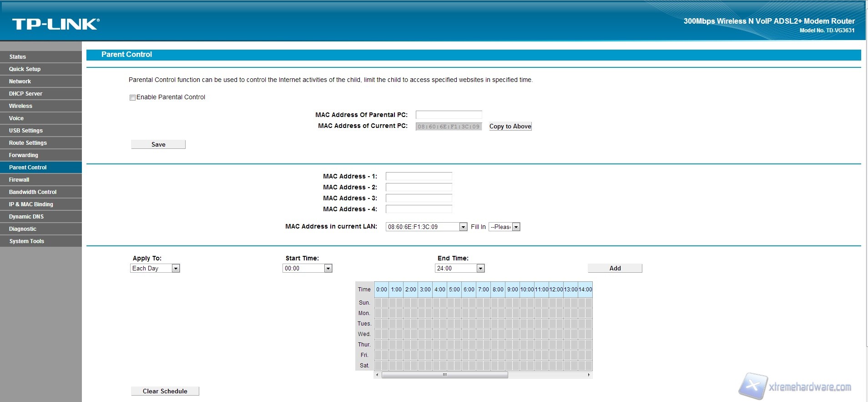Click the Clear Schedule button
The width and height of the screenshot is (868, 402).
pyautogui.click(x=165, y=391)
